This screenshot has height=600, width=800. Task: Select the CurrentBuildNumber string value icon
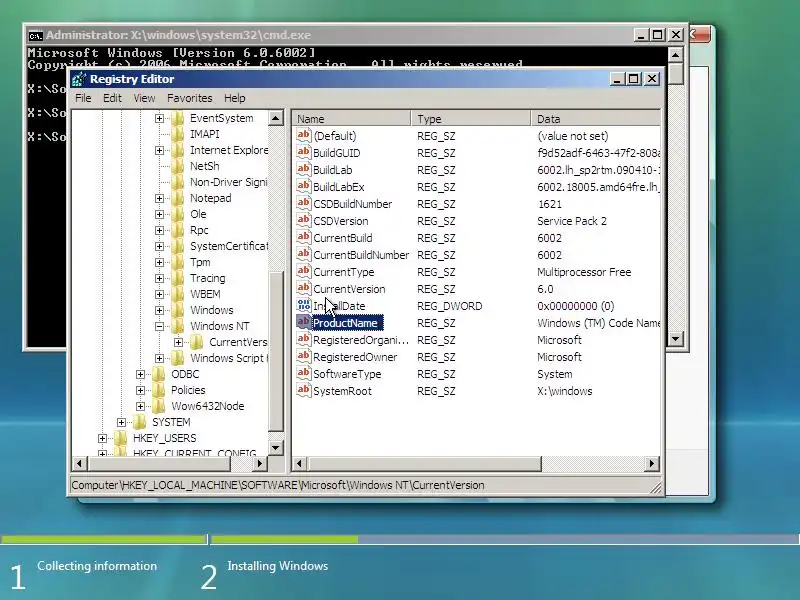[304, 254]
